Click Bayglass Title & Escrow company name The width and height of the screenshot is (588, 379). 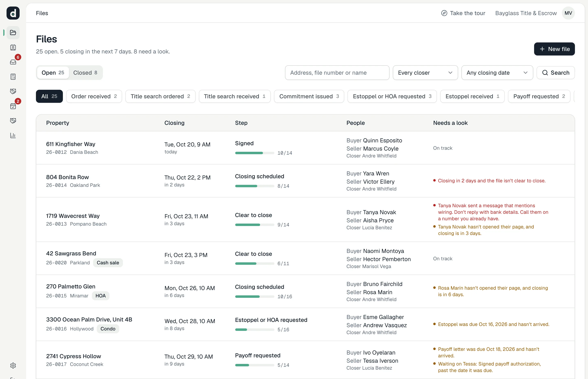tap(526, 13)
